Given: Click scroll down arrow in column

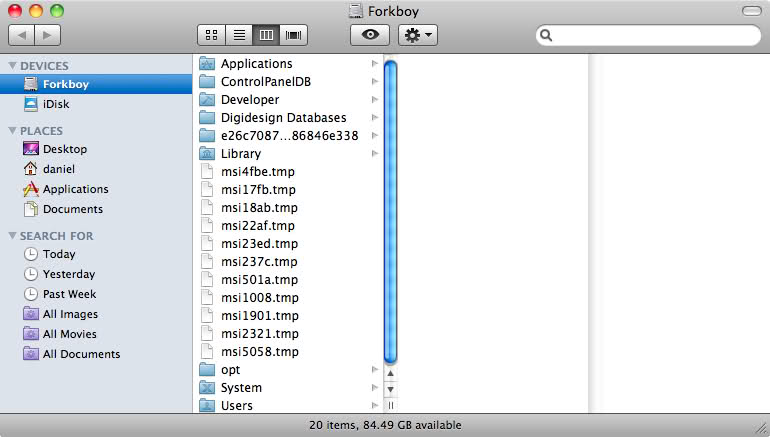Looking at the screenshot, I should tap(390, 389).
